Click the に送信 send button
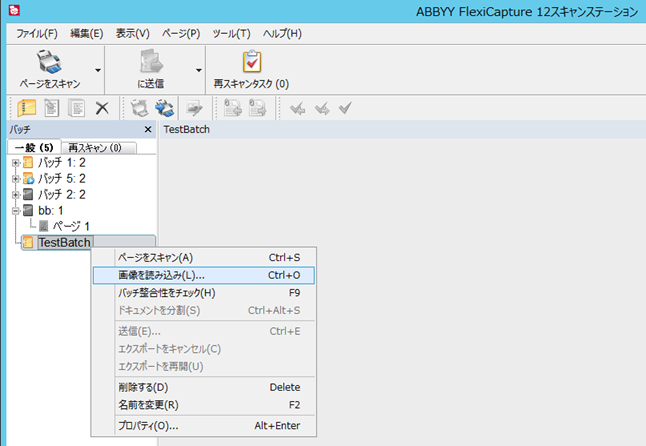 click(x=151, y=70)
